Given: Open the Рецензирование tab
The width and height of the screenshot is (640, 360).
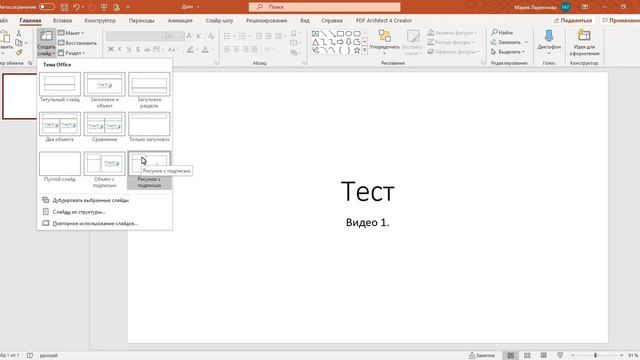Looking at the screenshot, I should click(x=266, y=20).
